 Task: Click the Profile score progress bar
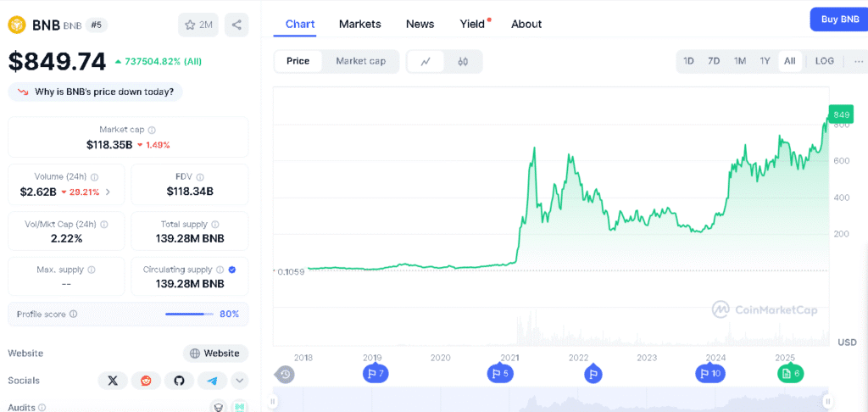pos(189,314)
